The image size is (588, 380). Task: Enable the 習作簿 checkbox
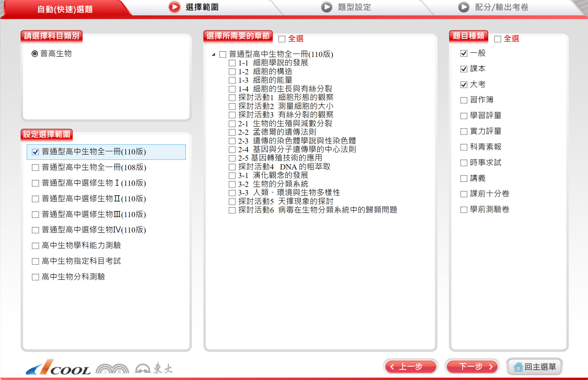coord(464,100)
